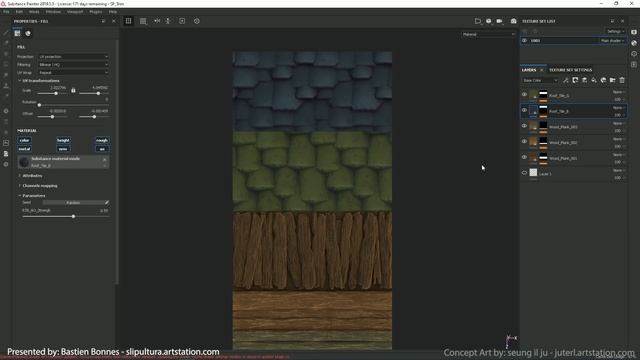Toggle visibility of Layer 1
The height and width of the screenshot is (360, 640).
coord(524,173)
